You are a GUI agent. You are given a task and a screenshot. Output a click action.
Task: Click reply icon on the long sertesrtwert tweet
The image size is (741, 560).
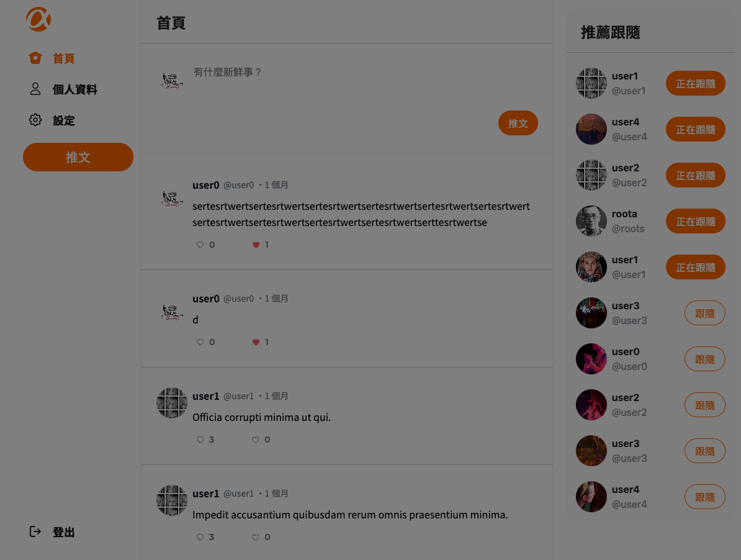tap(200, 245)
